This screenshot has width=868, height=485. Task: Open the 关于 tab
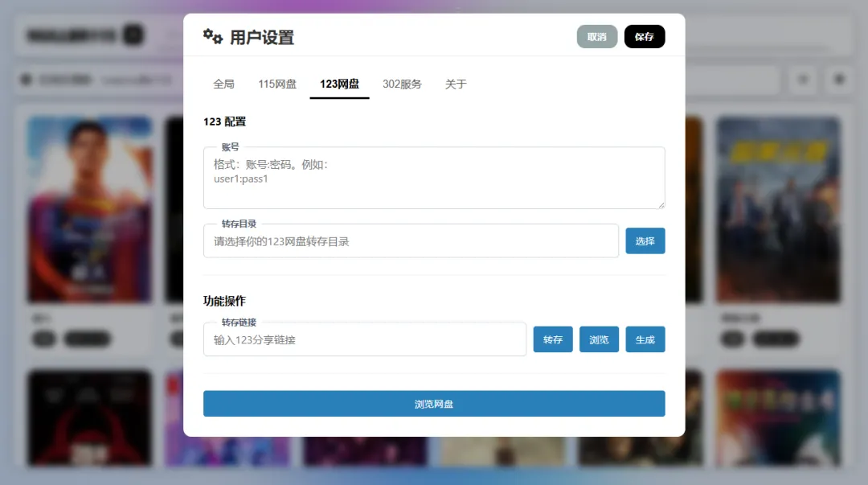tap(456, 83)
